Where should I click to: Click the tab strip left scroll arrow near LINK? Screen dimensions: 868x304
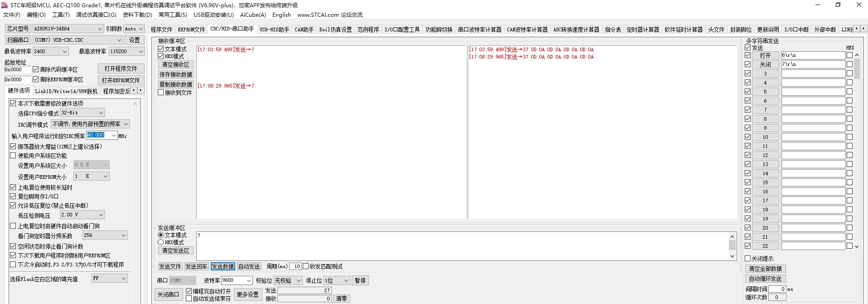856,29
